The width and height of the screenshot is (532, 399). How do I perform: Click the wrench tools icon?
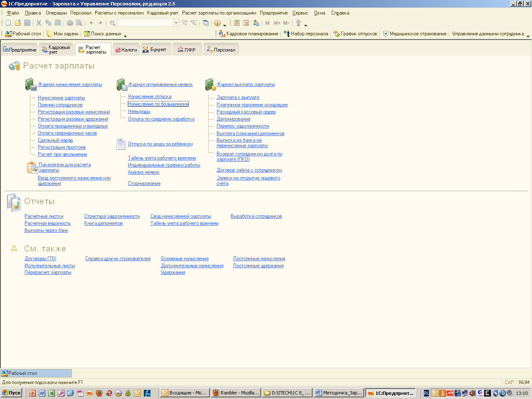298,23
